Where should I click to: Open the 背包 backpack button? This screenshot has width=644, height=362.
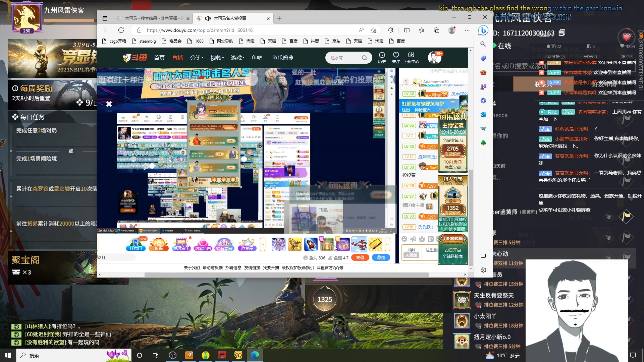(x=381, y=257)
